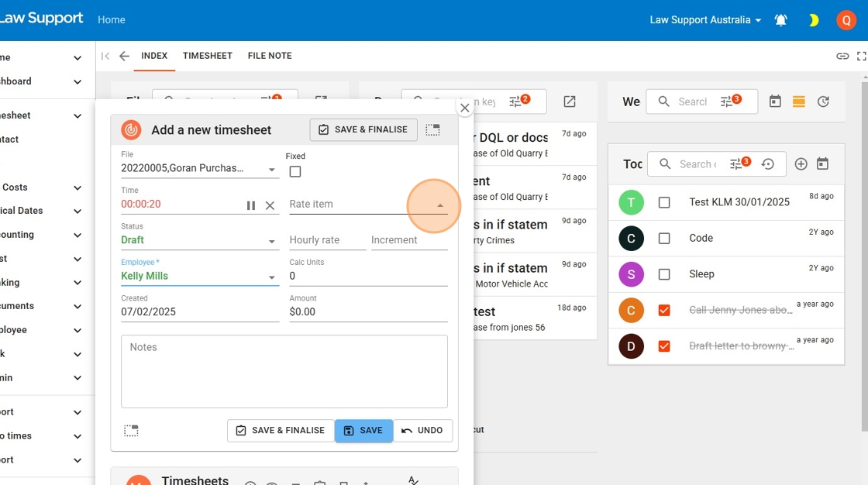Check the Test KLM 30/01/2025 task
868x485 pixels.
664,202
